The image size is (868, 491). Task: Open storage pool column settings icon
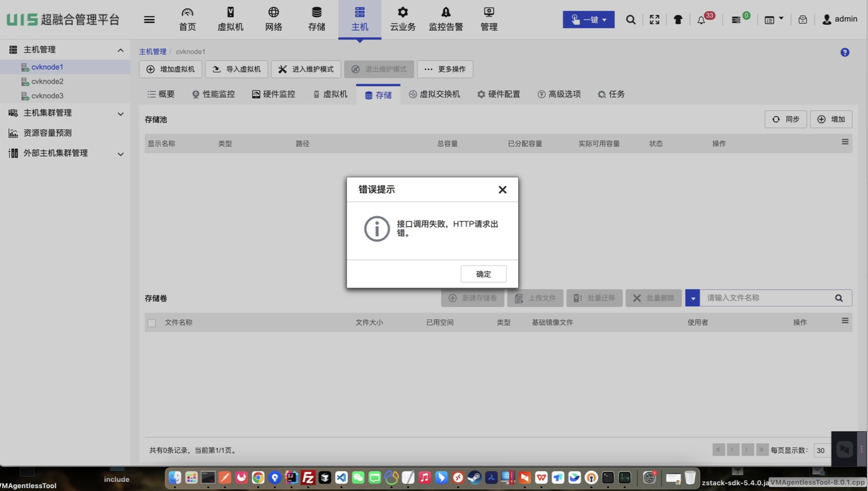pos(844,142)
